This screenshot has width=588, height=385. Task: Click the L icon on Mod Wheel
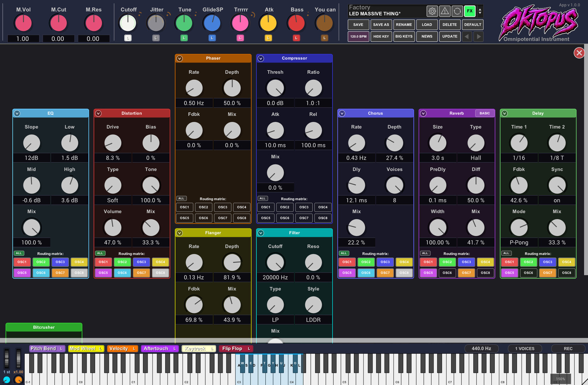(x=100, y=349)
